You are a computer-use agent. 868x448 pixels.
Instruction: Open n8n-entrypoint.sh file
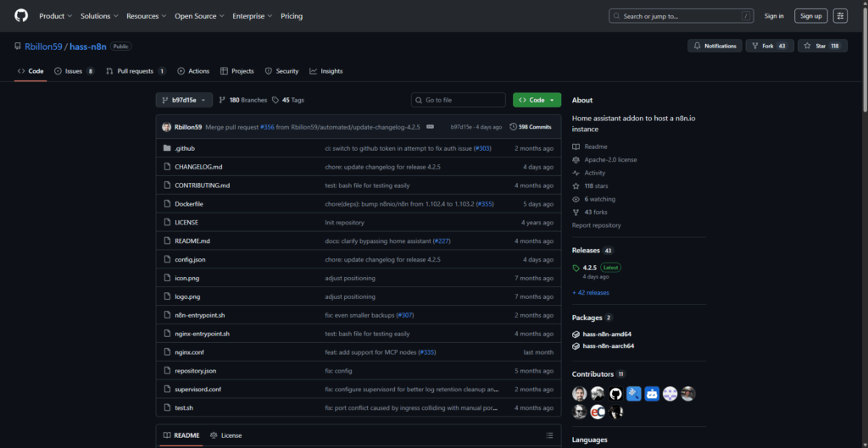coord(200,315)
